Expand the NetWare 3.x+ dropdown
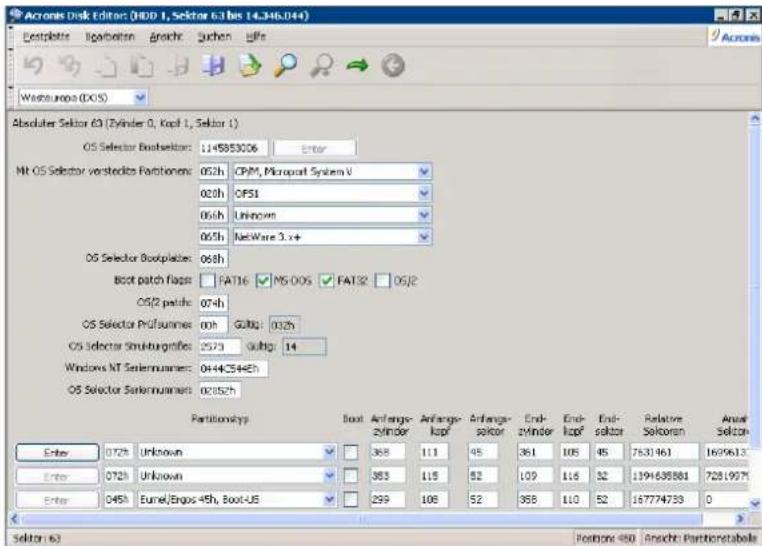 (424, 237)
